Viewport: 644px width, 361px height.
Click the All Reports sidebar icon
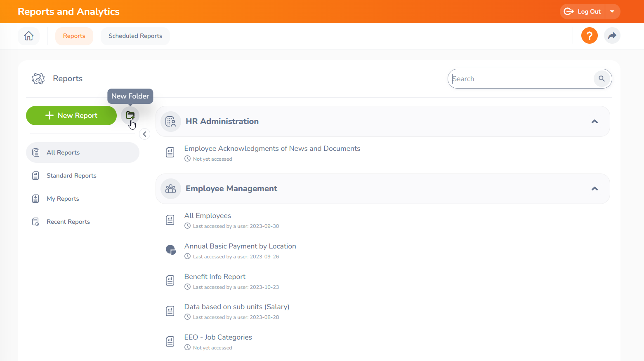tap(36, 152)
